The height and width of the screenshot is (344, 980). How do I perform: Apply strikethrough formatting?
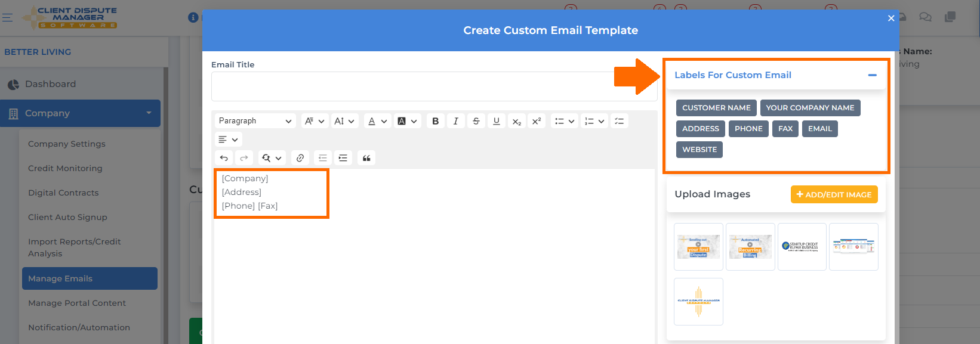pyautogui.click(x=476, y=121)
